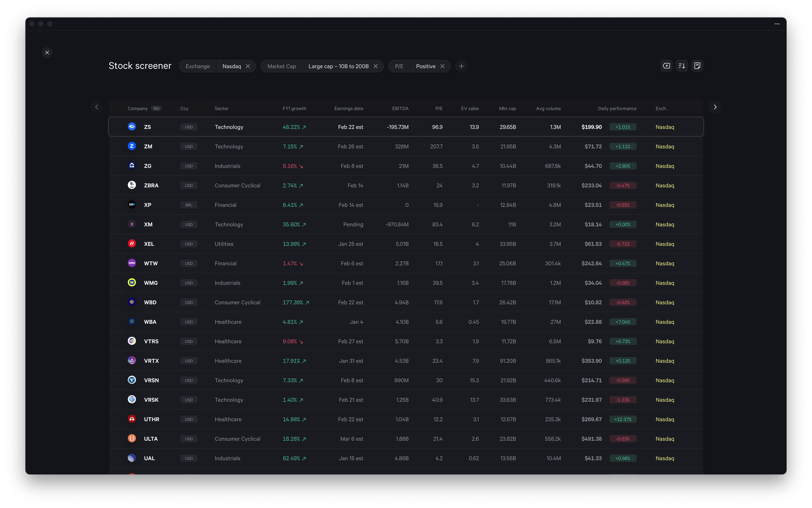Click the ULTA company logo
Image resolution: width=812 pixels, height=508 pixels.
pos(132,439)
